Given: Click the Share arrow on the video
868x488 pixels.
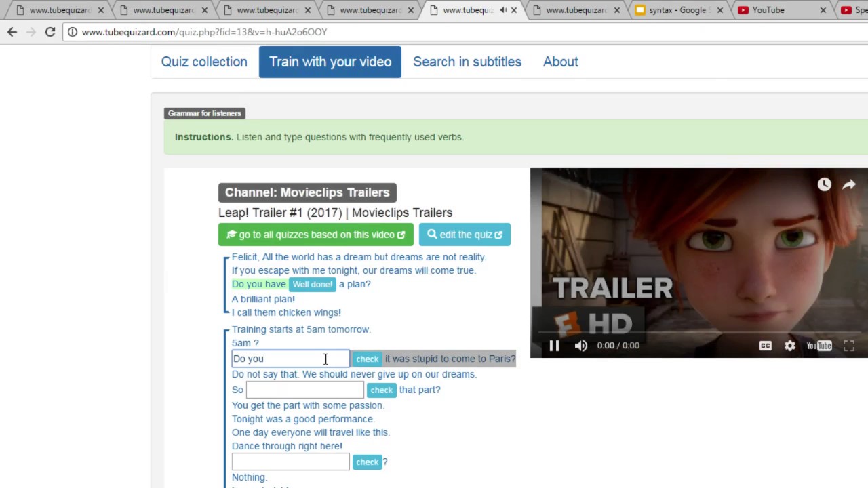Looking at the screenshot, I should 849,184.
